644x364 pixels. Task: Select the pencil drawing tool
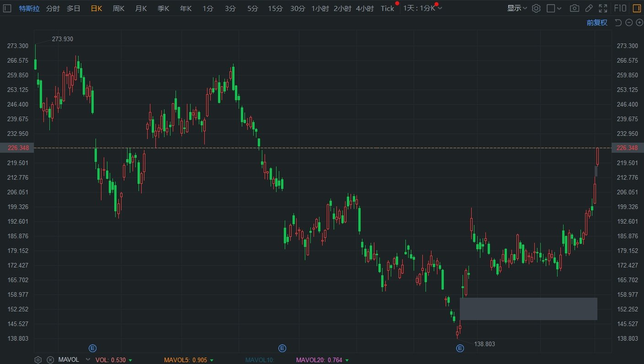click(589, 8)
